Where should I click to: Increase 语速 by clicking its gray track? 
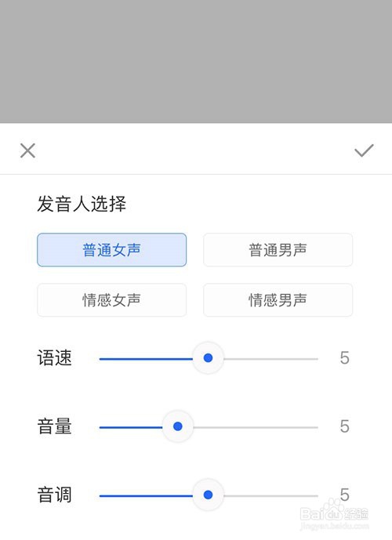point(270,359)
